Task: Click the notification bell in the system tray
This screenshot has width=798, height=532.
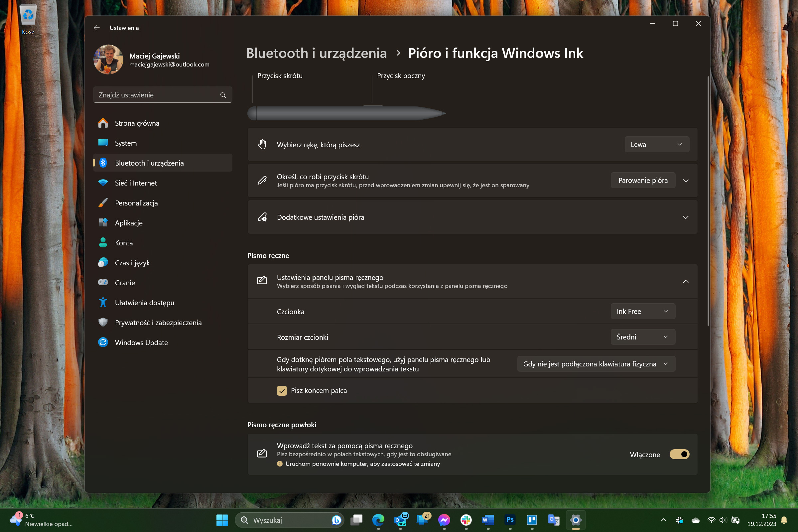Action: pos(784,520)
